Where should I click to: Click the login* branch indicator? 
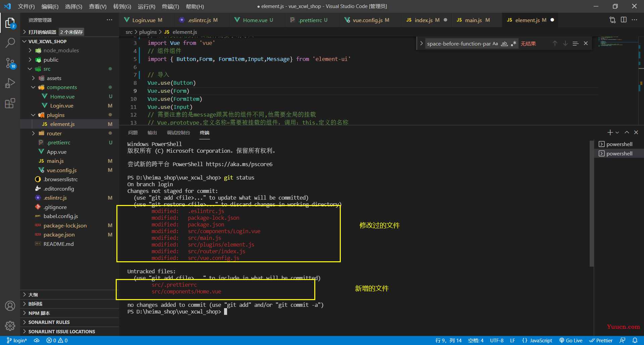coord(17,340)
